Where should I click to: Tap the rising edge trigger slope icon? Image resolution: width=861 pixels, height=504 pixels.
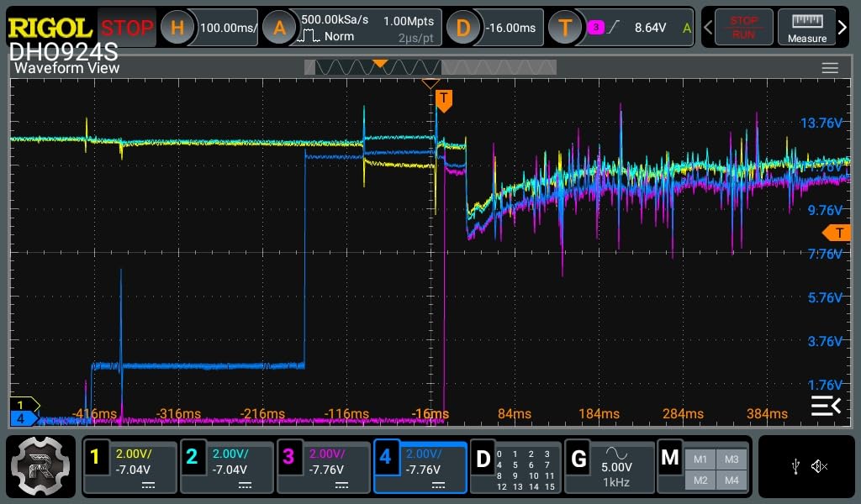coord(613,27)
